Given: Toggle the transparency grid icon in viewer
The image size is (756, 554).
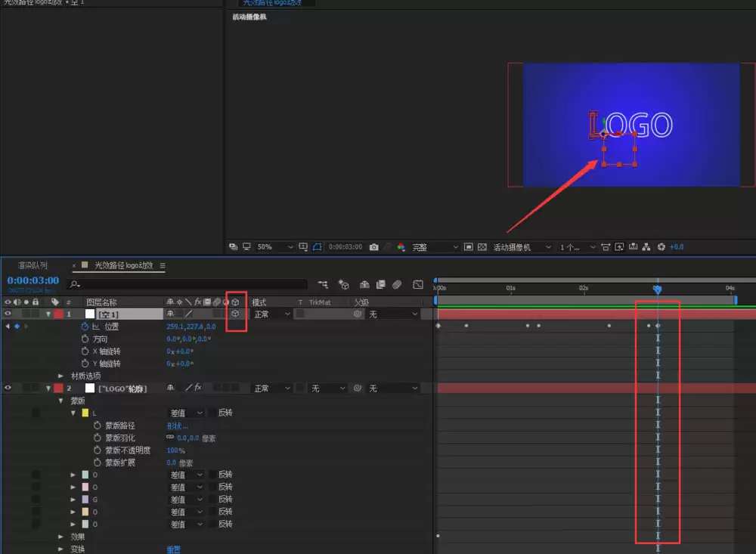Looking at the screenshot, I should 482,247.
